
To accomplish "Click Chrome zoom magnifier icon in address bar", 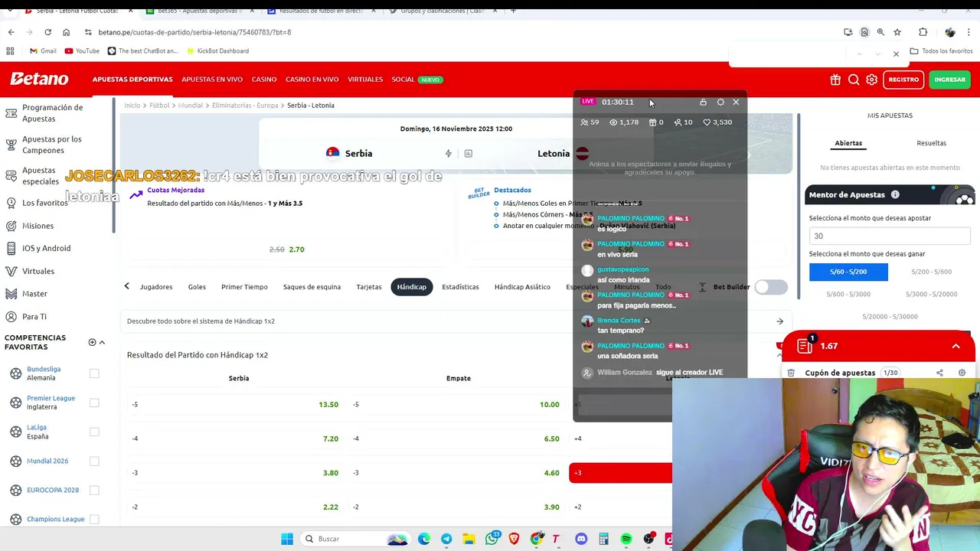I will (x=880, y=32).
